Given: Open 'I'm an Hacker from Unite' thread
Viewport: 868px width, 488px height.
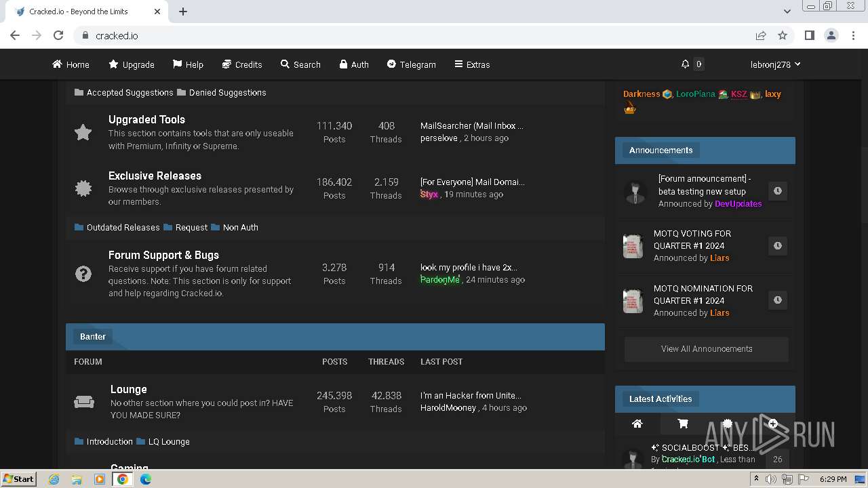Looking at the screenshot, I should [471, 395].
